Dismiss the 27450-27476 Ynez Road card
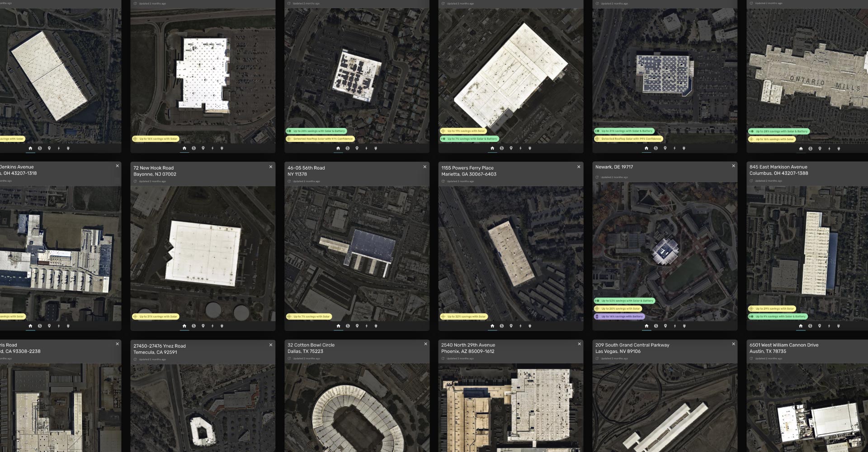This screenshot has height=452, width=868. click(271, 345)
